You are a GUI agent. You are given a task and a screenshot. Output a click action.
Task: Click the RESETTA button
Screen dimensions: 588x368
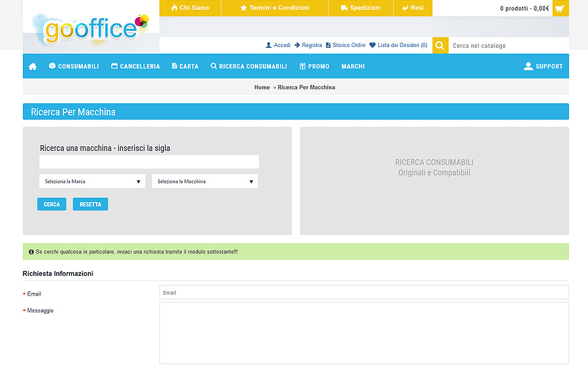(x=90, y=204)
